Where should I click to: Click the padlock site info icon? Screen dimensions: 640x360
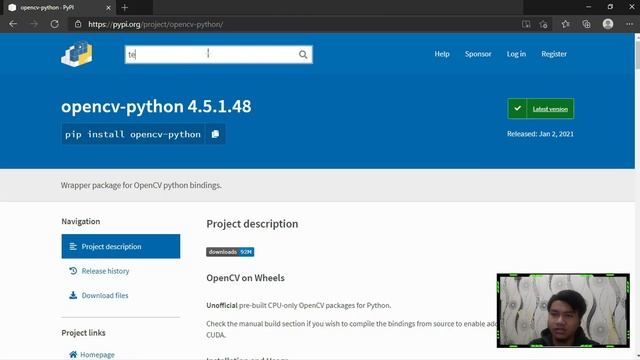(78, 24)
